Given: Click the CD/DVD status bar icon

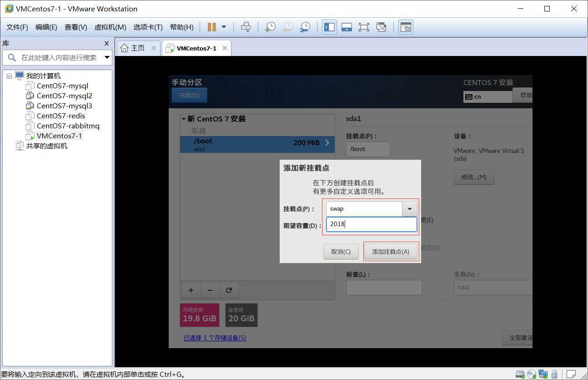Looking at the screenshot, I should click(x=532, y=375).
